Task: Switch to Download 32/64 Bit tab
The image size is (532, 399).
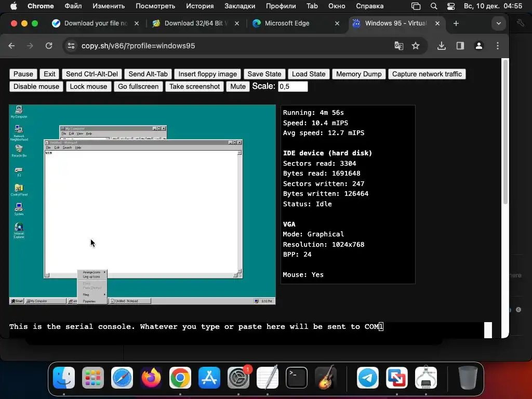Action: point(196,23)
